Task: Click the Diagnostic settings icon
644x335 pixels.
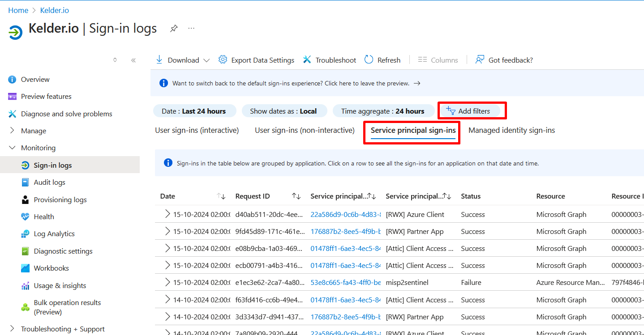Action: [x=26, y=251]
